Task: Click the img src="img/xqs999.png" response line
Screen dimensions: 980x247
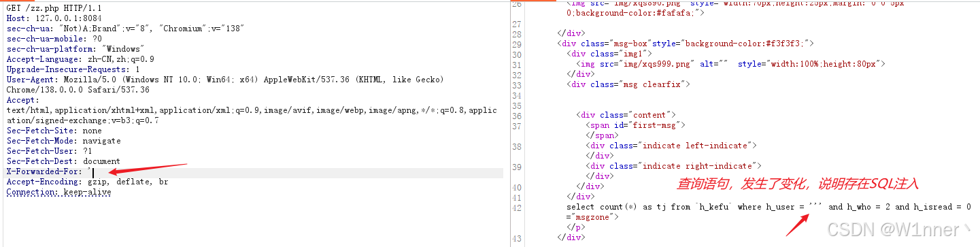Action: click(730, 64)
